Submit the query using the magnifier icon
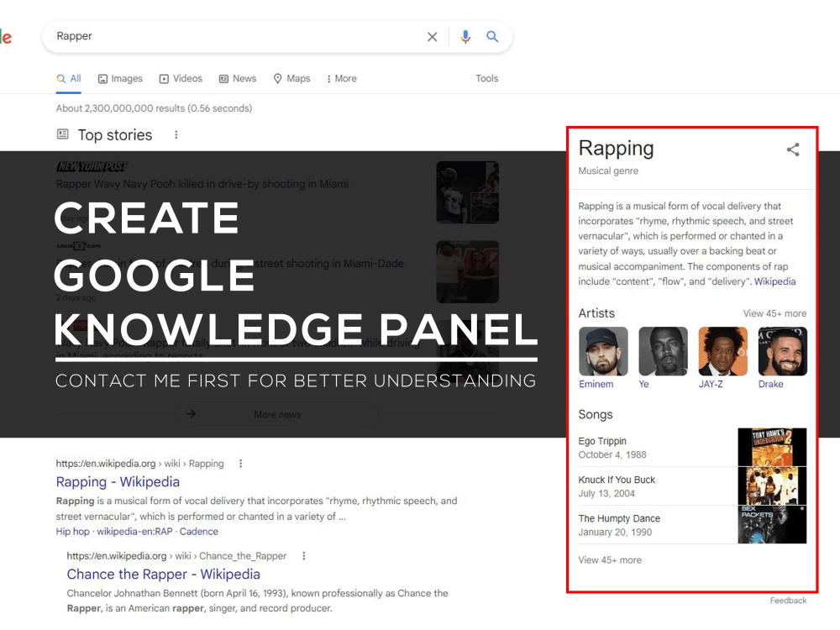This screenshot has height=630, width=840. click(x=491, y=36)
